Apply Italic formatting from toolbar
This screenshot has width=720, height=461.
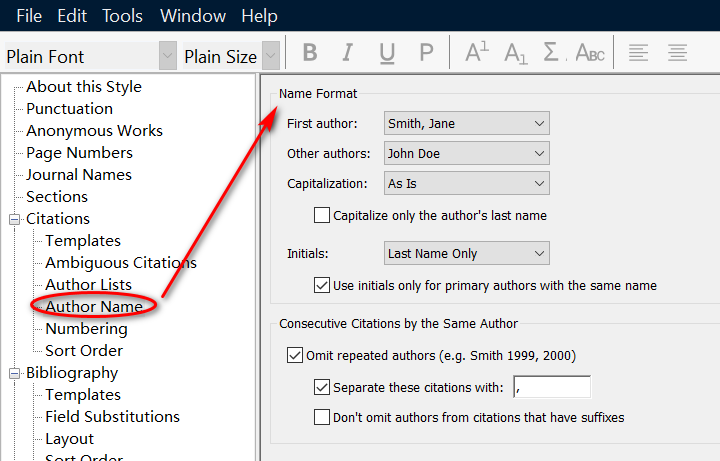[x=348, y=54]
